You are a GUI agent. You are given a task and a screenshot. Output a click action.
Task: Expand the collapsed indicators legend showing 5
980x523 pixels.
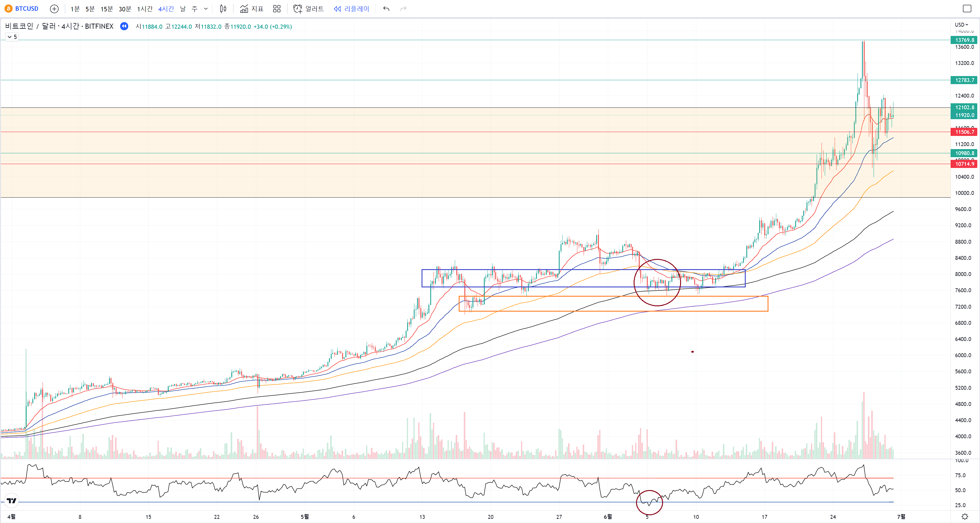click(12, 37)
